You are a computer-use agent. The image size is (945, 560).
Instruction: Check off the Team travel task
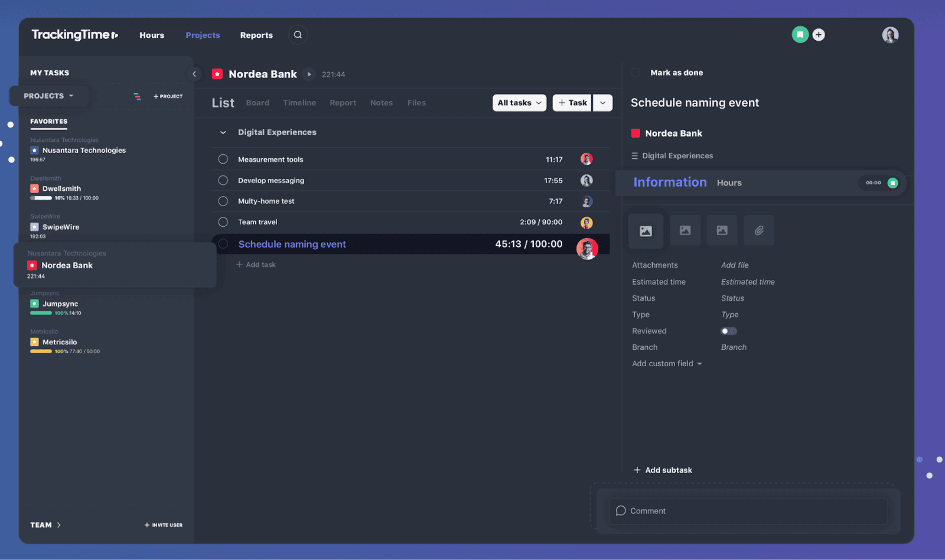[223, 222]
